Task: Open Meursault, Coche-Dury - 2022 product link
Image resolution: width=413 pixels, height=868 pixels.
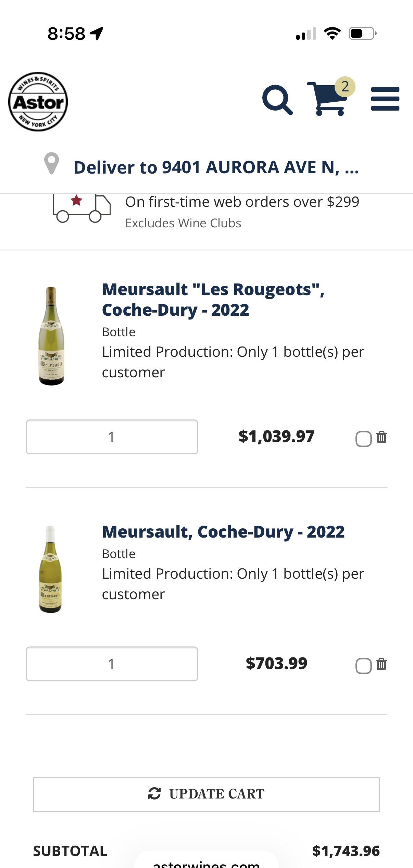Action: tap(223, 532)
